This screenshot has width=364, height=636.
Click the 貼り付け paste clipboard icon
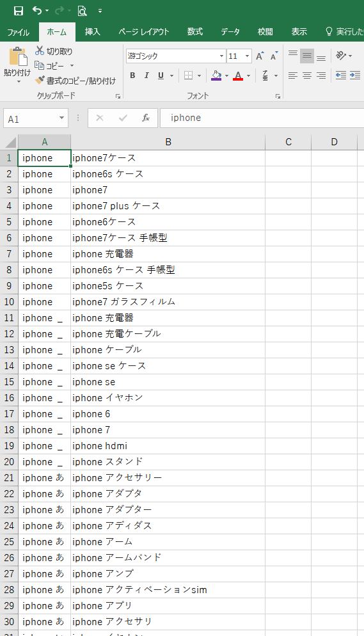(x=18, y=57)
